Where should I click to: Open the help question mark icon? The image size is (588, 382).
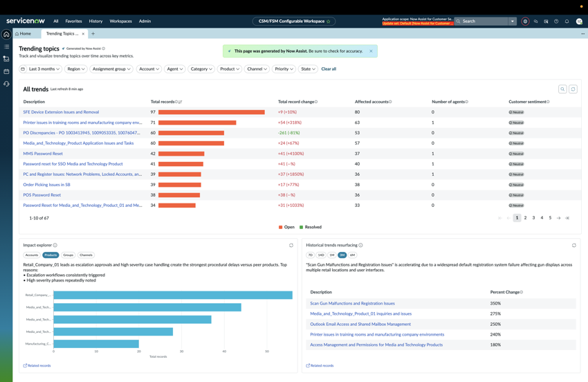coord(556,21)
